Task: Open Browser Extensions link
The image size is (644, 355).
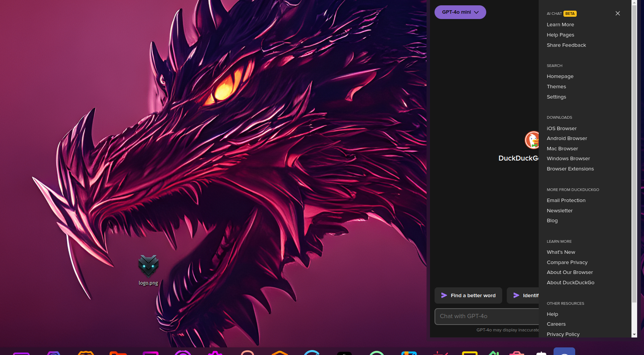Action: click(x=570, y=169)
